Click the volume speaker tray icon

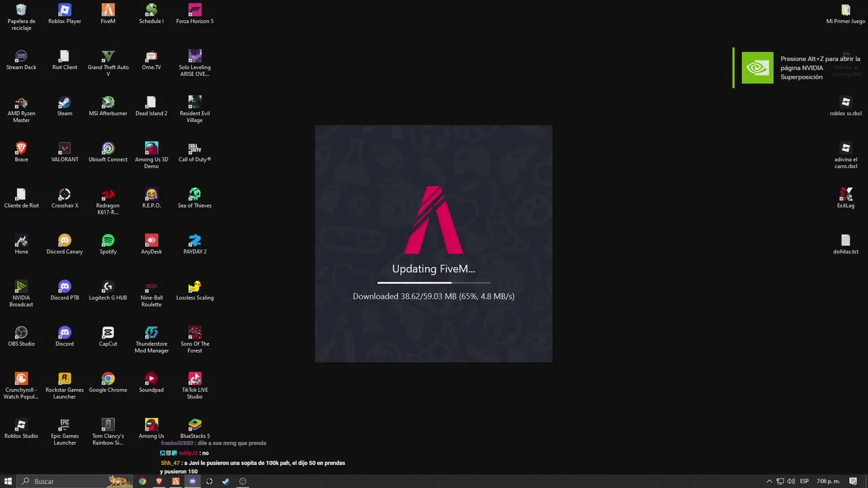click(791, 481)
